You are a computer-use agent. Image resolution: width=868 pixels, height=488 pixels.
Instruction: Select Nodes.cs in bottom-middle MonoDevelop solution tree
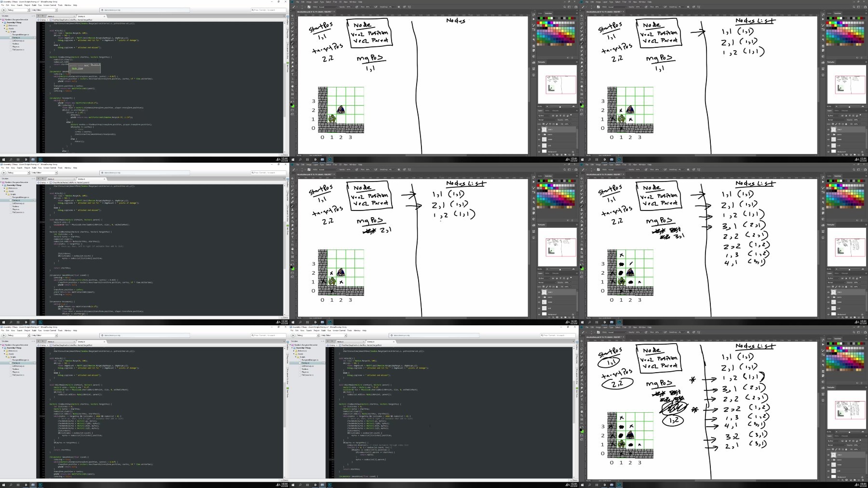click(305, 369)
